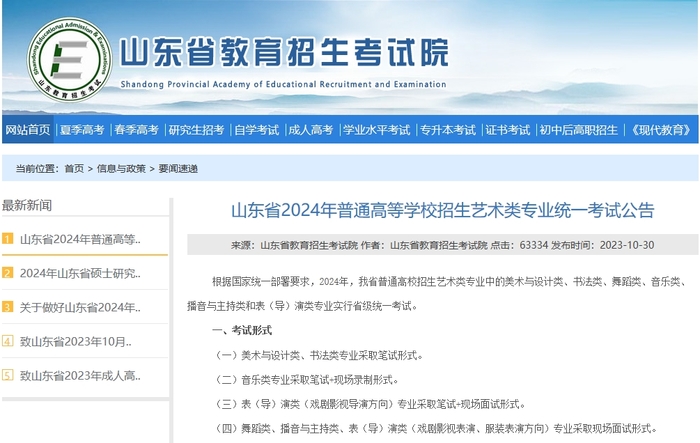Image resolution: width=700 pixels, height=443 pixels.
Task: Click the 最新新闻 sidebar heading
Action: [x=27, y=205]
